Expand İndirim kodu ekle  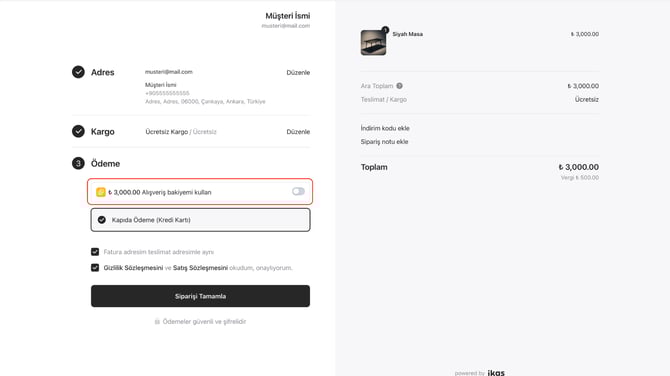click(x=385, y=128)
